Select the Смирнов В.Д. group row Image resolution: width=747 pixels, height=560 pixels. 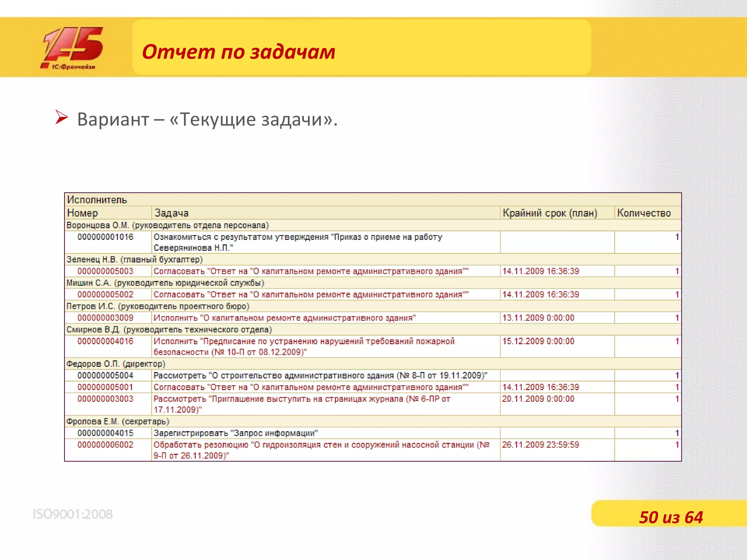[373, 330]
